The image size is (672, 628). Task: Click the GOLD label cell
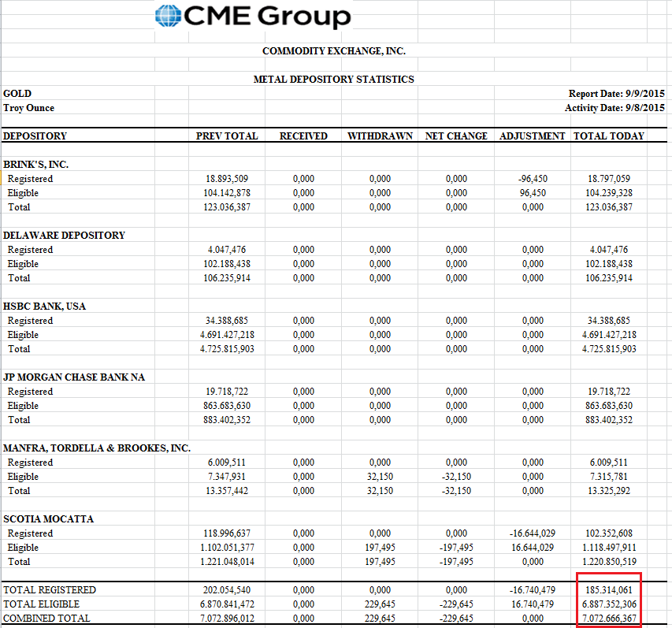tap(17, 94)
